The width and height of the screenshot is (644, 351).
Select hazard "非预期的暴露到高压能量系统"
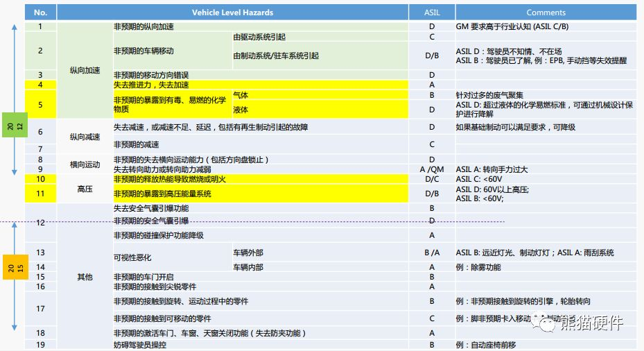[162, 194]
